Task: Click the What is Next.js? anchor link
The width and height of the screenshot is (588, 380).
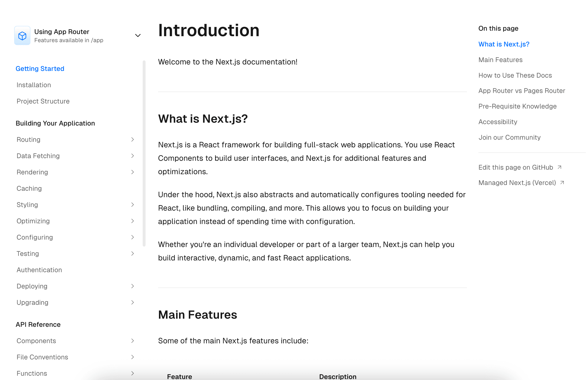Action: point(504,44)
